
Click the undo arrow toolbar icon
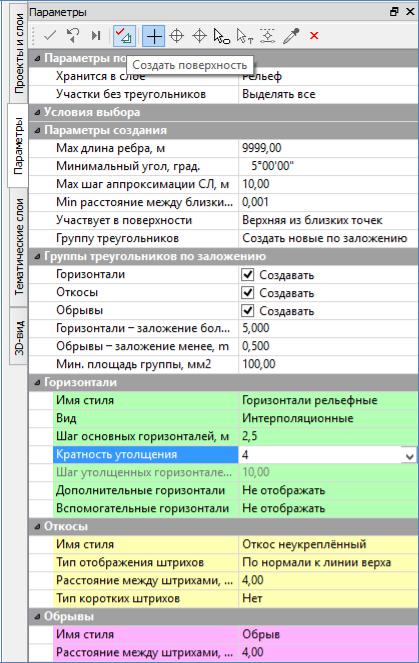73,36
